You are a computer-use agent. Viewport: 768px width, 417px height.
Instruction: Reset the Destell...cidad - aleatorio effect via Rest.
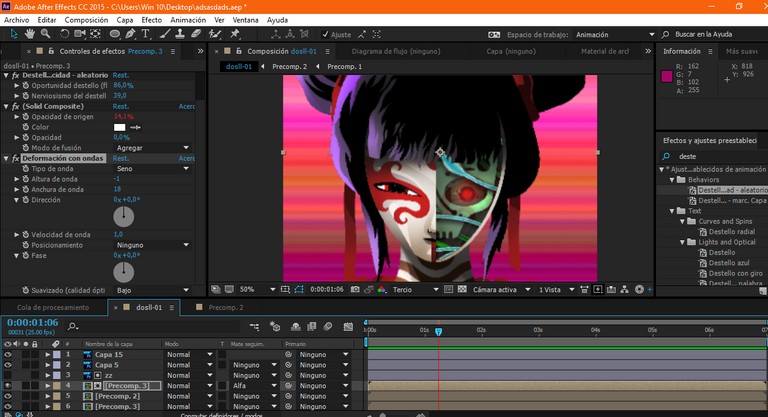pos(120,75)
